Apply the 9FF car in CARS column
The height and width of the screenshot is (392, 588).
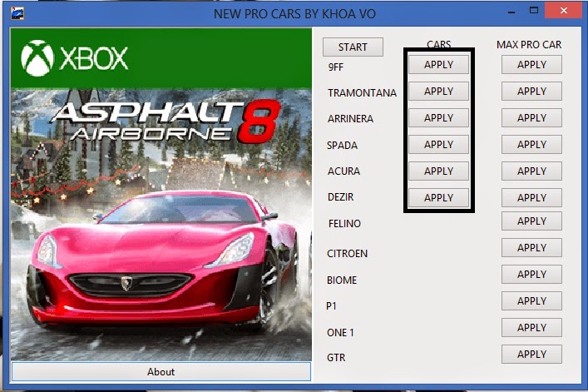pos(438,65)
